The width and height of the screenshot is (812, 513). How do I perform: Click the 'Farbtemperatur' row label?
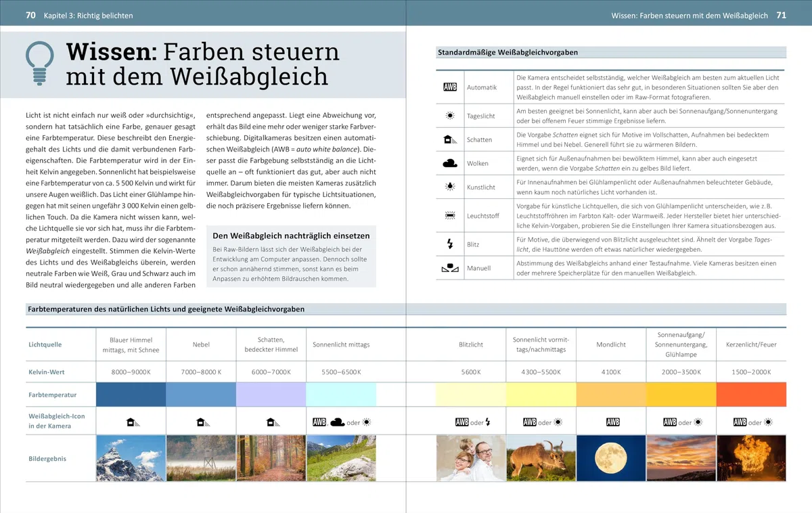coord(52,395)
